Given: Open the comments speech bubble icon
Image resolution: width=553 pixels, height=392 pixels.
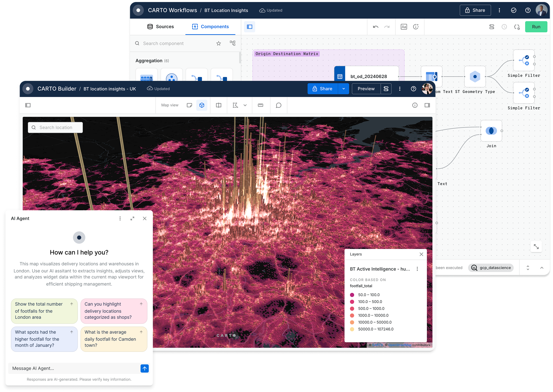Looking at the screenshot, I should click(x=279, y=105).
